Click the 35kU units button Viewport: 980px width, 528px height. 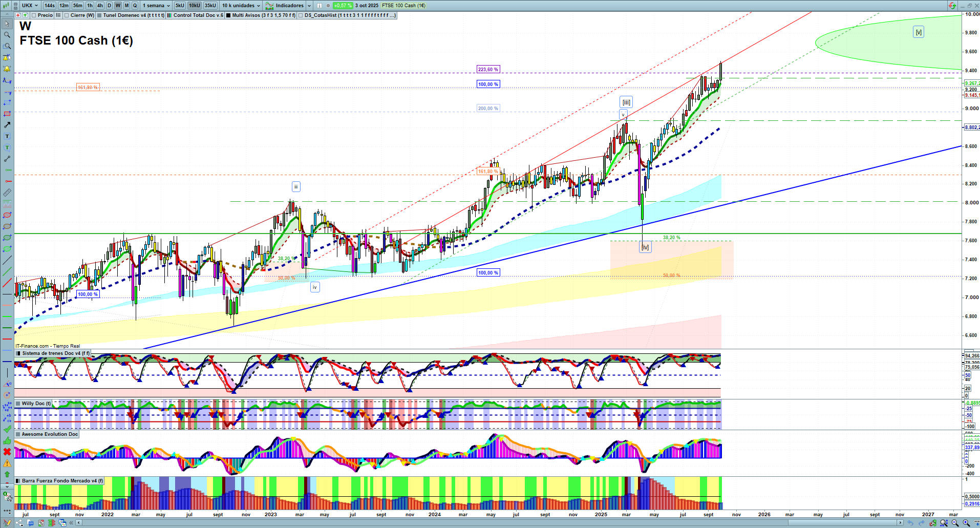(210, 6)
